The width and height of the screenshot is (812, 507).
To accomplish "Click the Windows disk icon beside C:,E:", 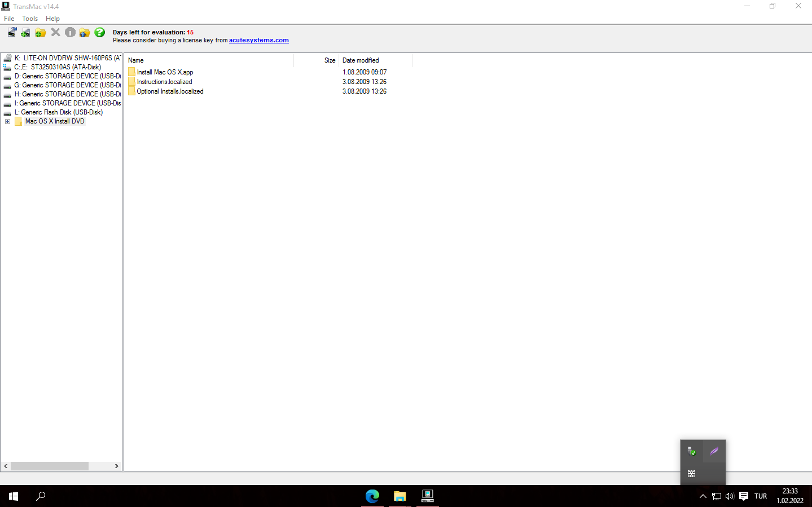I will (x=7, y=67).
